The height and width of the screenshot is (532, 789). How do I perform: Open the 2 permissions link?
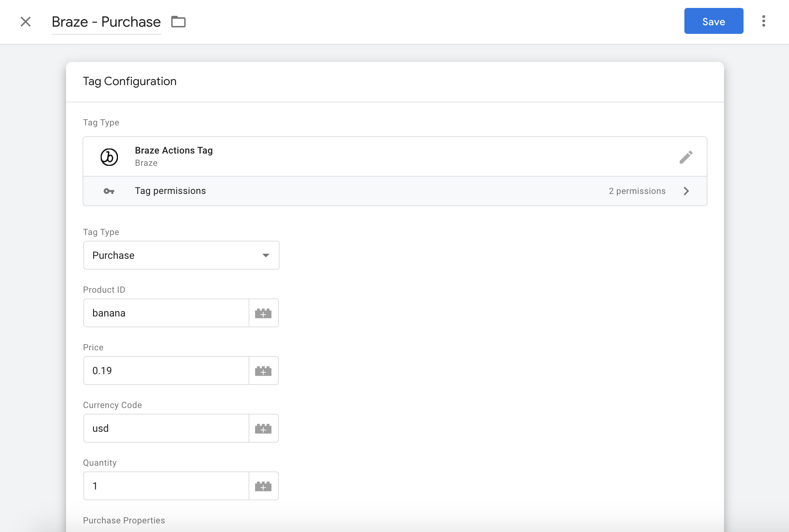pos(637,191)
